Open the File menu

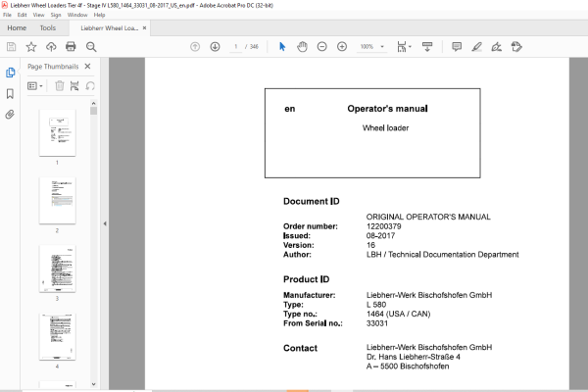[7, 15]
